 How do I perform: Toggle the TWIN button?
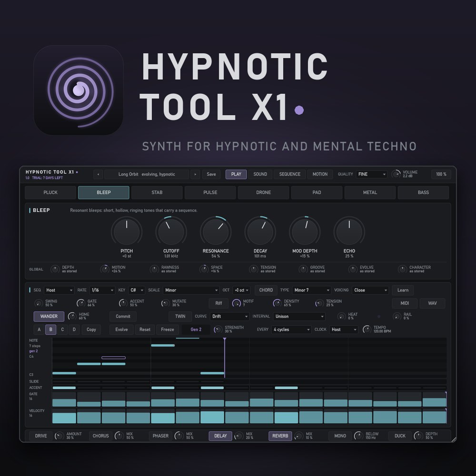pos(180,317)
